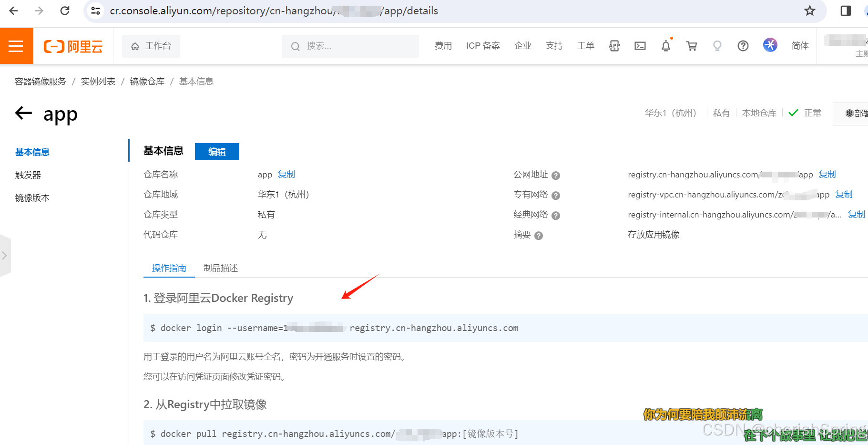Click help icon next to 经典网络
The width and height of the screenshot is (868, 445).
(x=556, y=216)
